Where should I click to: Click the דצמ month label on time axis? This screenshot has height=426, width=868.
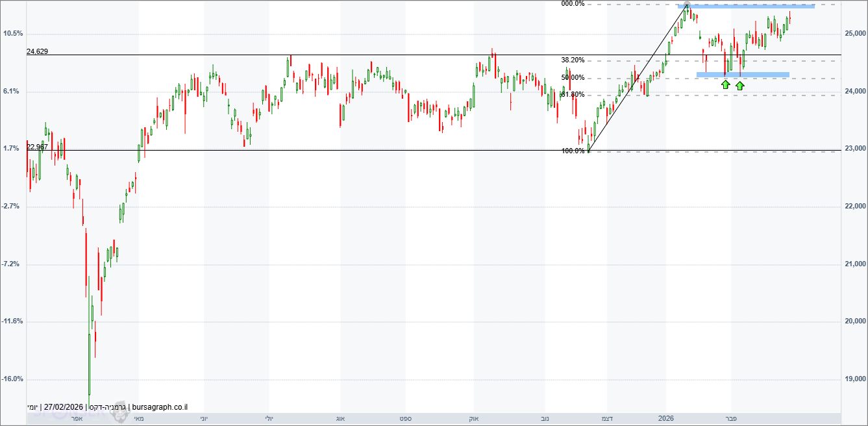pyautogui.click(x=608, y=419)
